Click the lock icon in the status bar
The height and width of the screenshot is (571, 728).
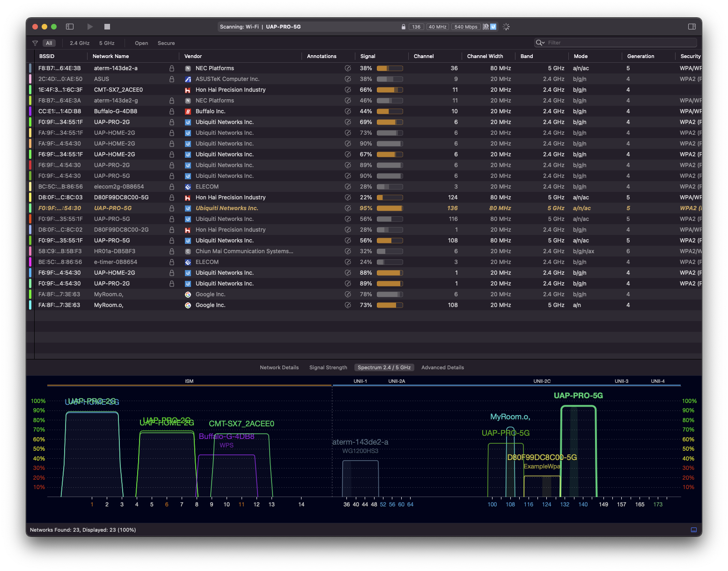pos(404,27)
